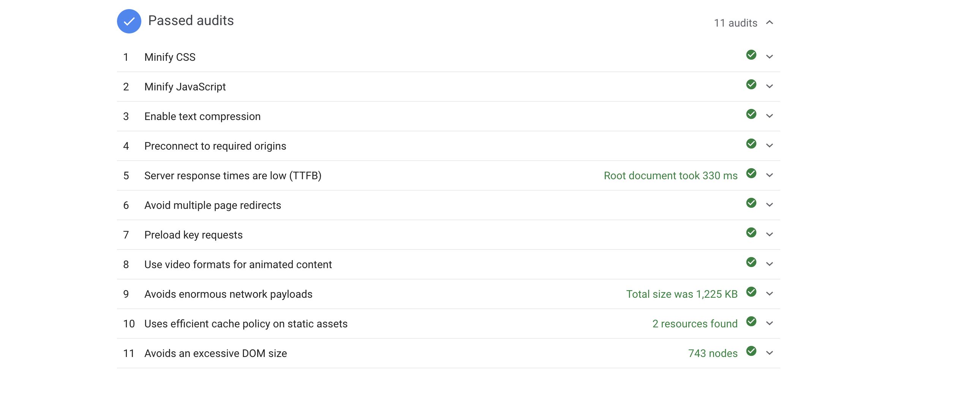Expand the Minify CSS audit chevron
This screenshot has height=398, width=980.
coord(769,57)
